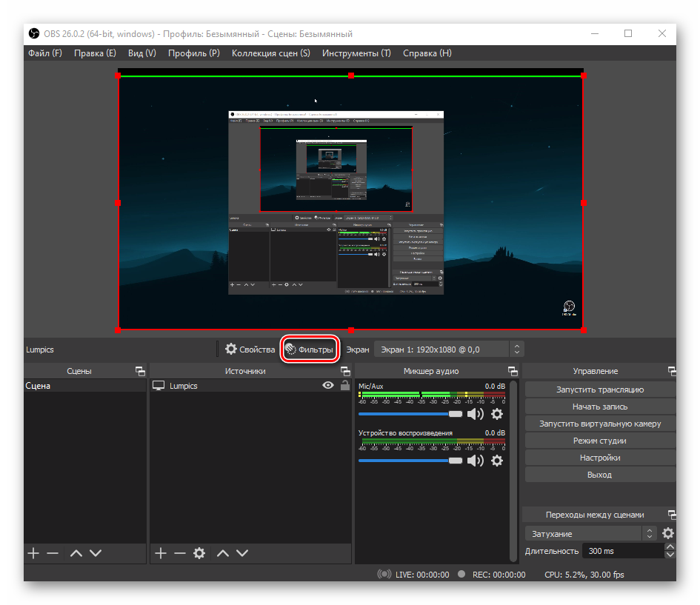700x605 pixels.
Task: Expand the Затухание transition dropdown
Action: click(x=650, y=533)
